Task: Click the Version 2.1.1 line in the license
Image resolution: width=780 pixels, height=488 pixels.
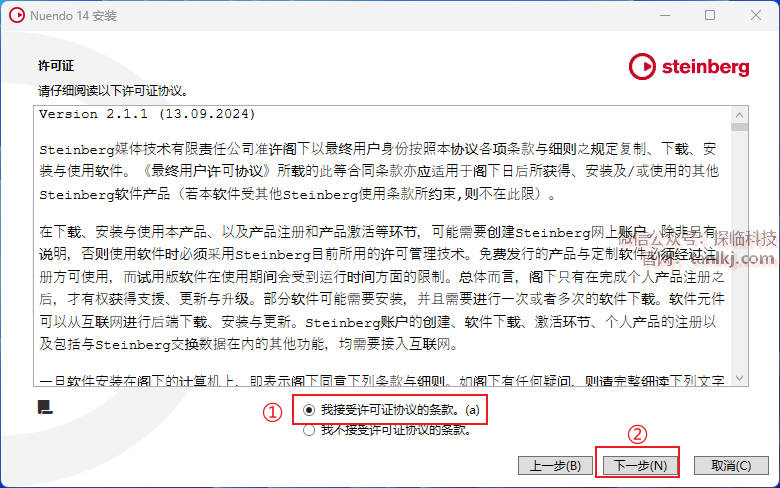Action: click(147, 114)
